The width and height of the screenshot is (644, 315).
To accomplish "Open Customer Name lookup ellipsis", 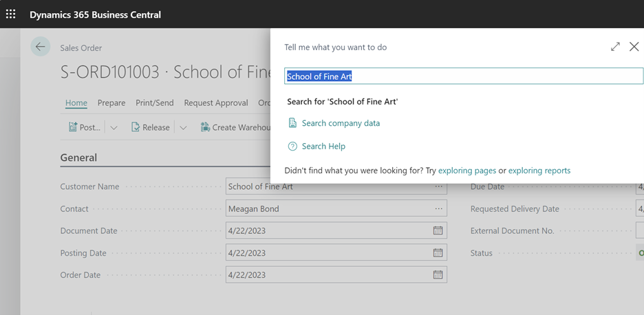I will pos(439,186).
